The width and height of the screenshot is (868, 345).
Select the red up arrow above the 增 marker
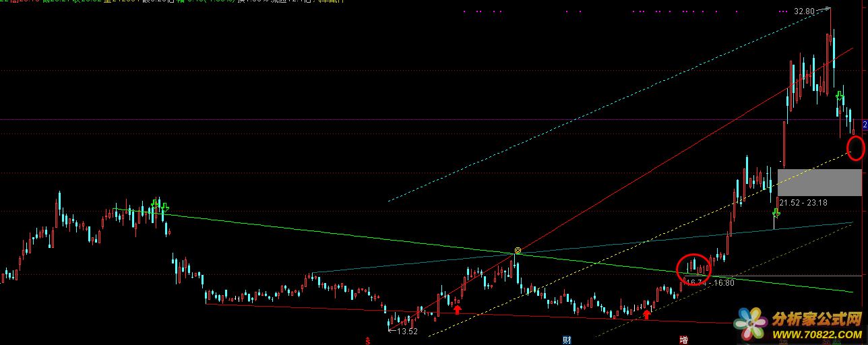[x=647, y=313]
